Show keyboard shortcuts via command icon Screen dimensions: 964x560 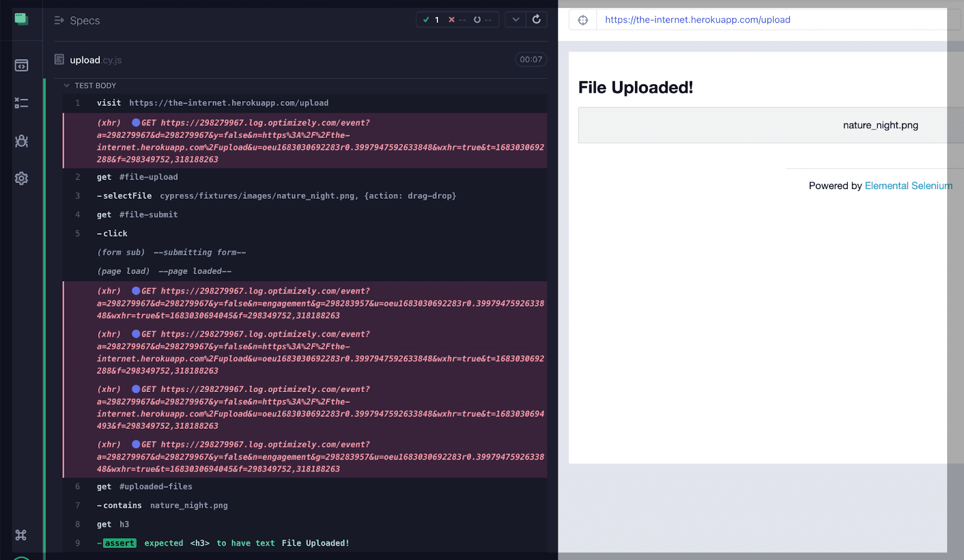pyautogui.click(x=21, y=534)
